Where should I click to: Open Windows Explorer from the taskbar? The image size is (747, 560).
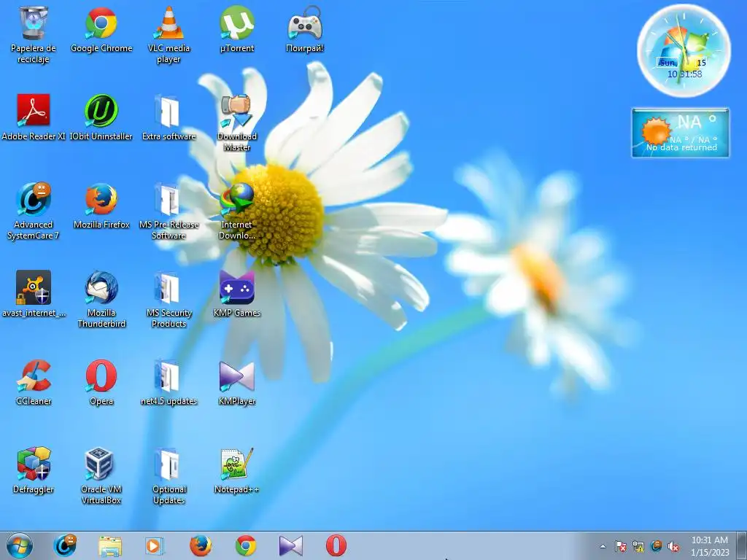point(110,545)
